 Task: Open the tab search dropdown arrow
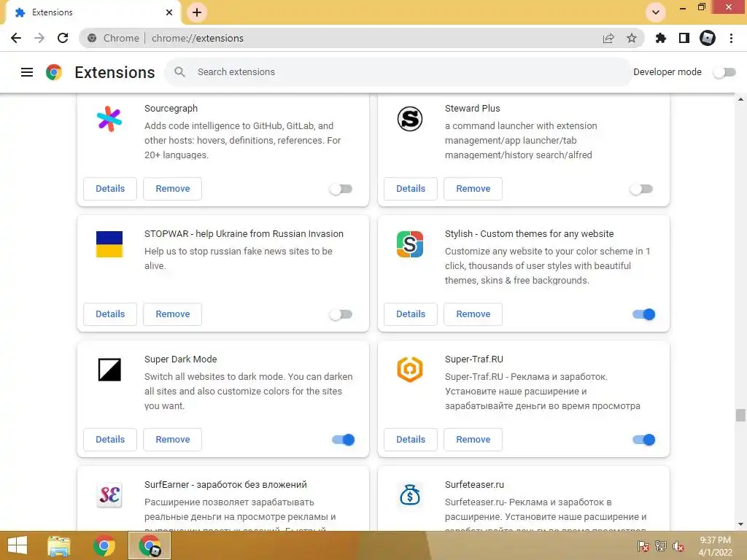click(x=656, y=12)
